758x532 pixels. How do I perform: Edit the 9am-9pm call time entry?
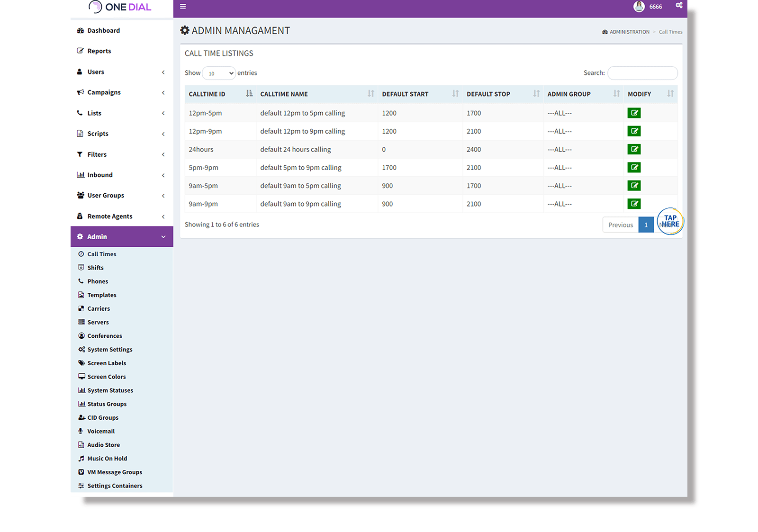pos(634,203)
